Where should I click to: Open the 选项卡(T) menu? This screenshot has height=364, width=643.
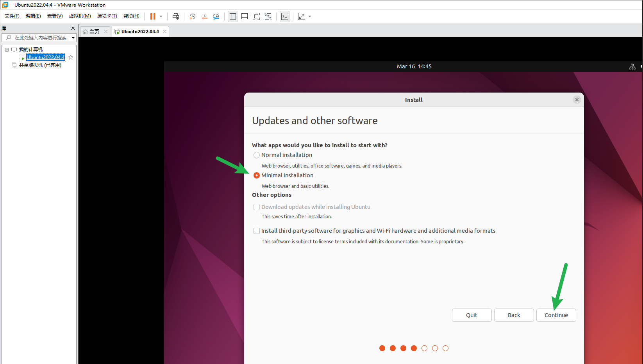107,16
